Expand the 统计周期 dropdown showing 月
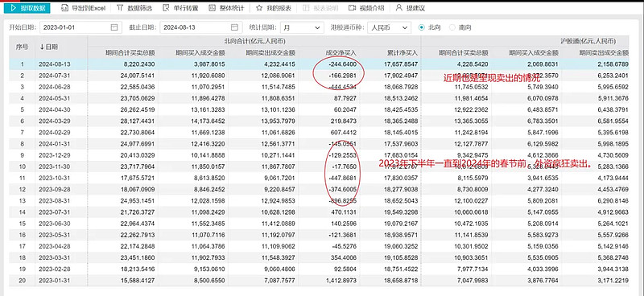The width and height of the screenshot is (644, 296). [x=302, y=27]
